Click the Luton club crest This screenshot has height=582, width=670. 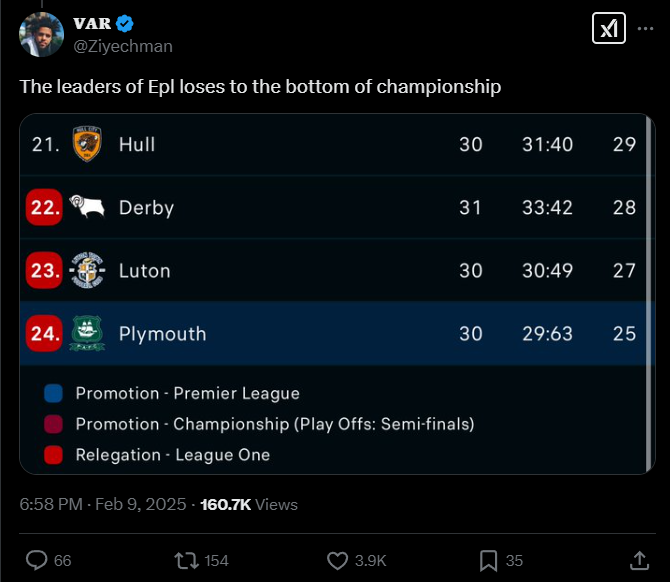pos(87,270)
